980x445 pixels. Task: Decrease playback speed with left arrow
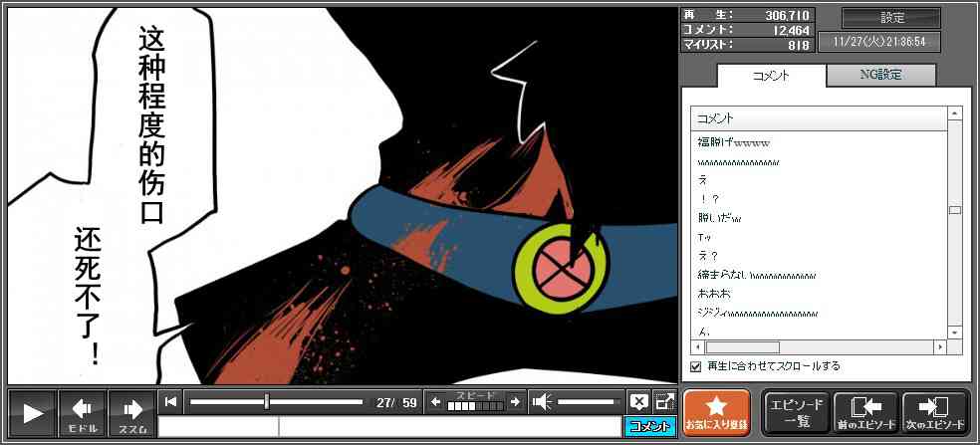(x=434, y=402)
